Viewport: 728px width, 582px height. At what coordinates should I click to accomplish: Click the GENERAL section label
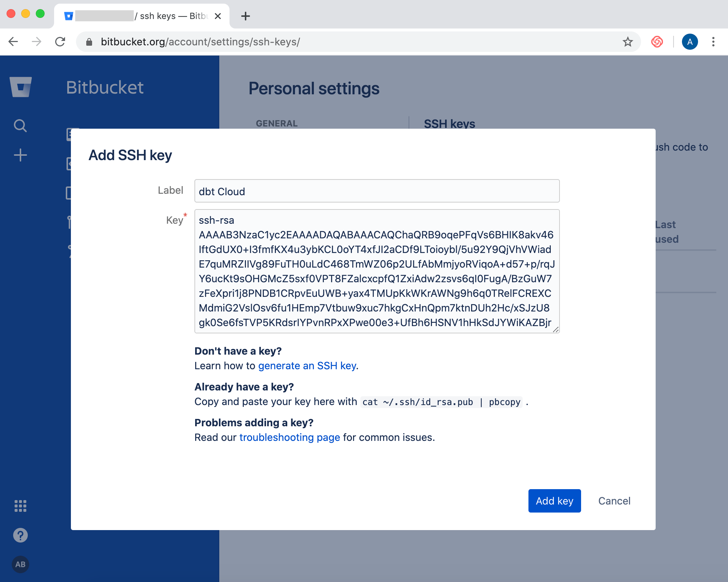click(x=277, y=123)
